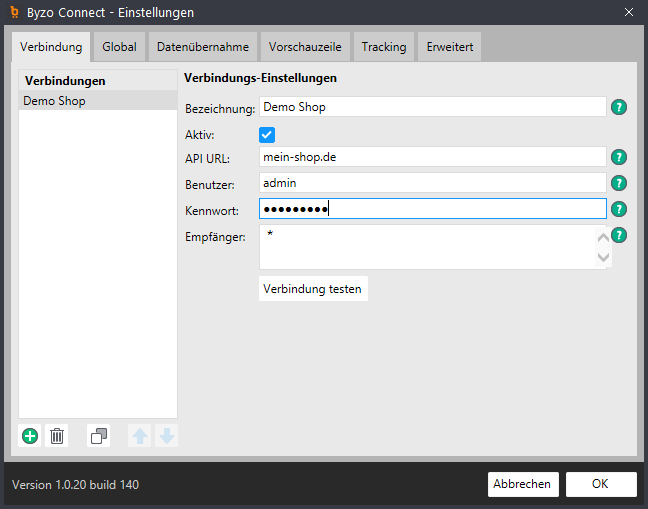Click the Empfänger scroll up arrow
Viewport: 648px width, 509px height.
[x=603, y=237]
